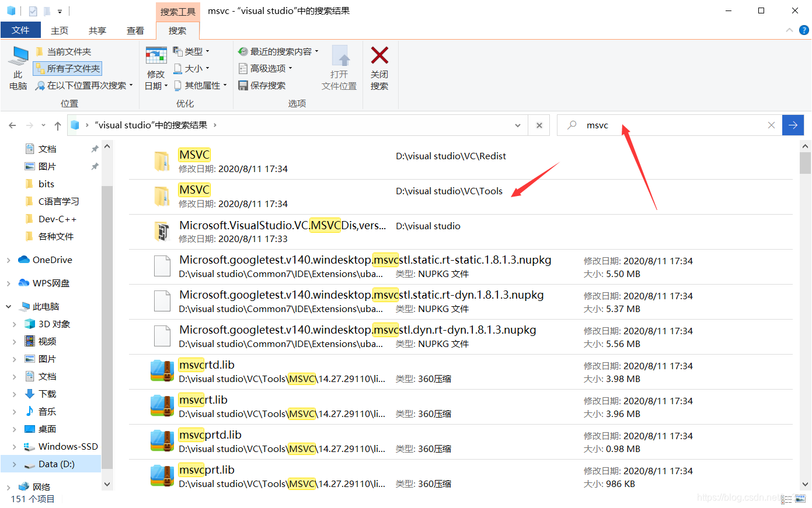The image size is (812, 508).
Task: Click the red X Close search icon
Action: click(379, 55)
